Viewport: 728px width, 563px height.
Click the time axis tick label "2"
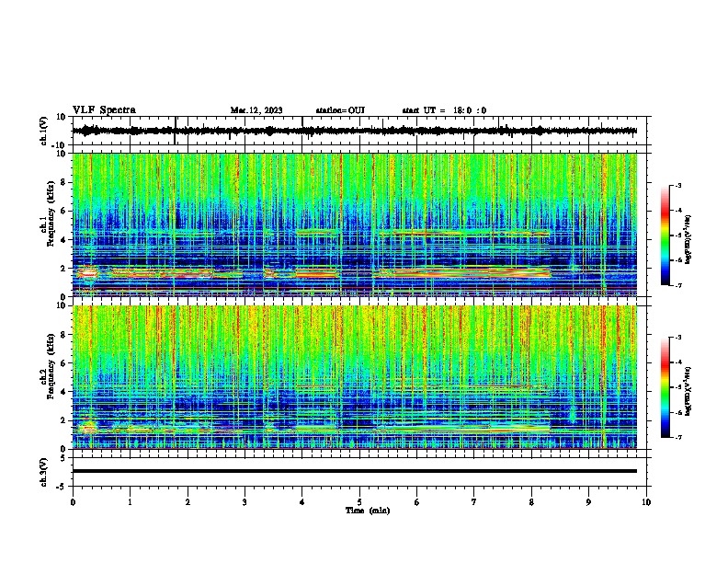coord(188,502)
